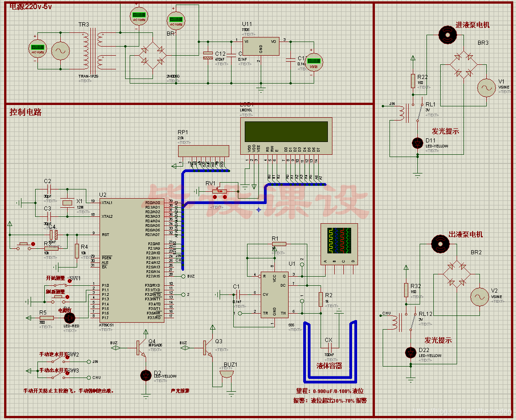Select the BUZ1 buzzer
This screenshot has height=420, width=516.
227,375
